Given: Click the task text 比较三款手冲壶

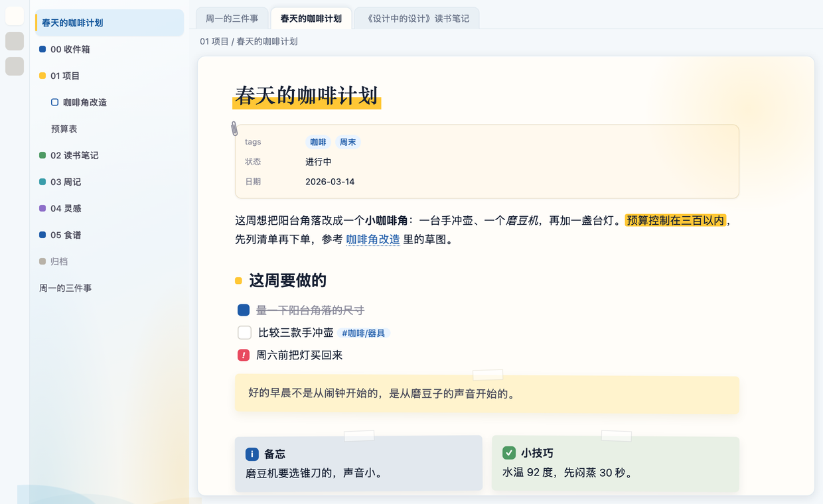Looking at the screenshot, I should click(x=296, y=333).
